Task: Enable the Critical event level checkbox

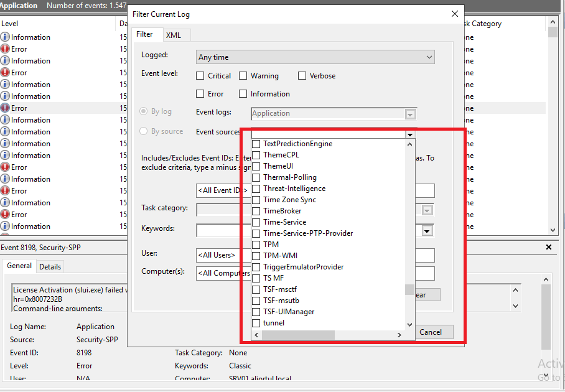Action: click(x=200, y=76)
